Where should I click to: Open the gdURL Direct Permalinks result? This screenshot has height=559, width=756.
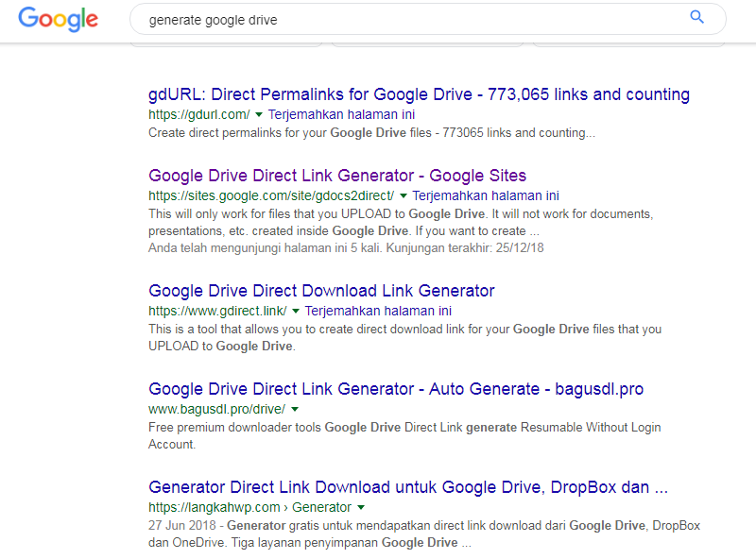point(419,94)
